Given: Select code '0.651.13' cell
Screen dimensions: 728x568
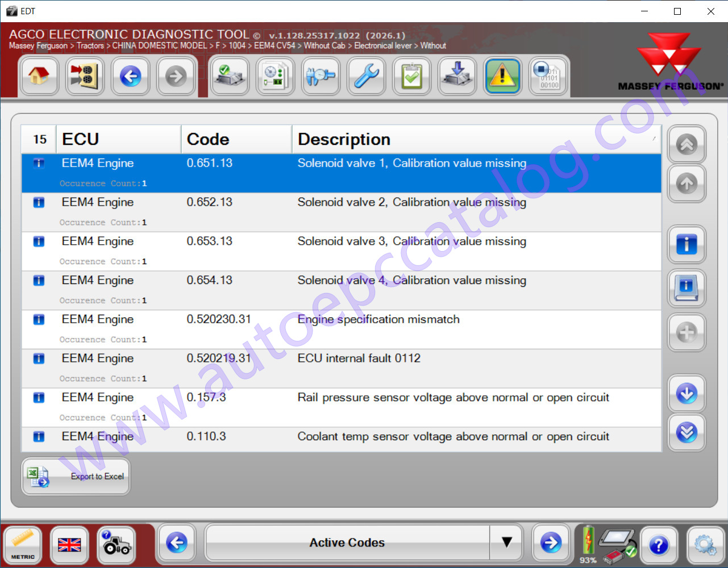Looking at the screenshot, I should click(210, 163).
